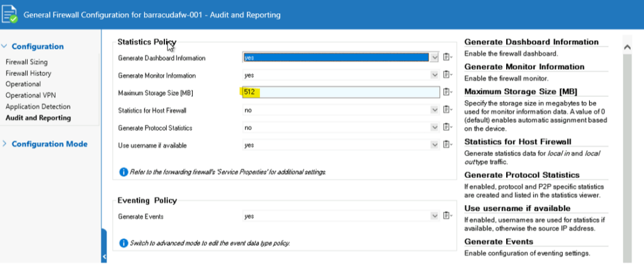Click the help panel scrollbar up arrow

click(626, 47)
